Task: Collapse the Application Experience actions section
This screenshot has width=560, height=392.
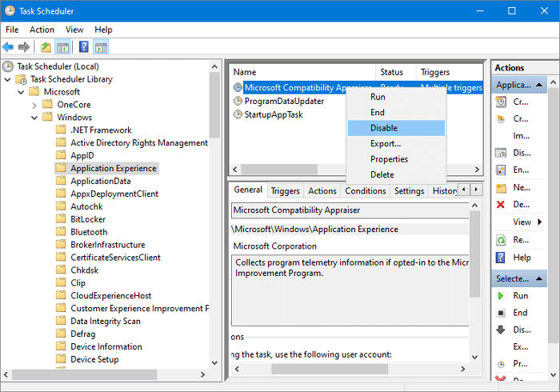Action: coord(540,84)
